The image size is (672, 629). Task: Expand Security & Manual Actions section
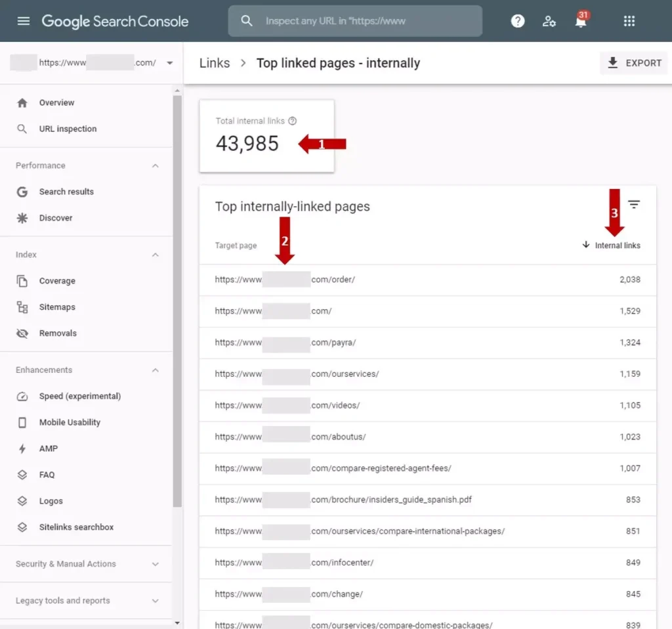pos(155,564)
